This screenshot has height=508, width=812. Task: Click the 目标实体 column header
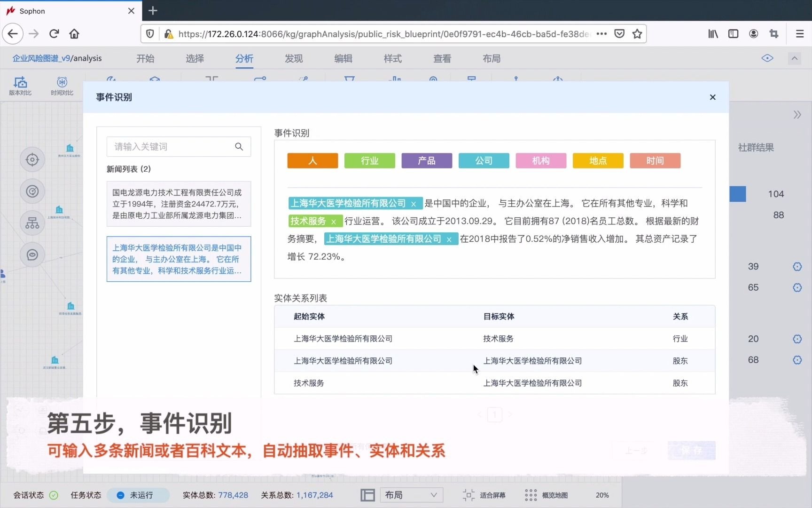pyautogui.click(x=499, y=317)
